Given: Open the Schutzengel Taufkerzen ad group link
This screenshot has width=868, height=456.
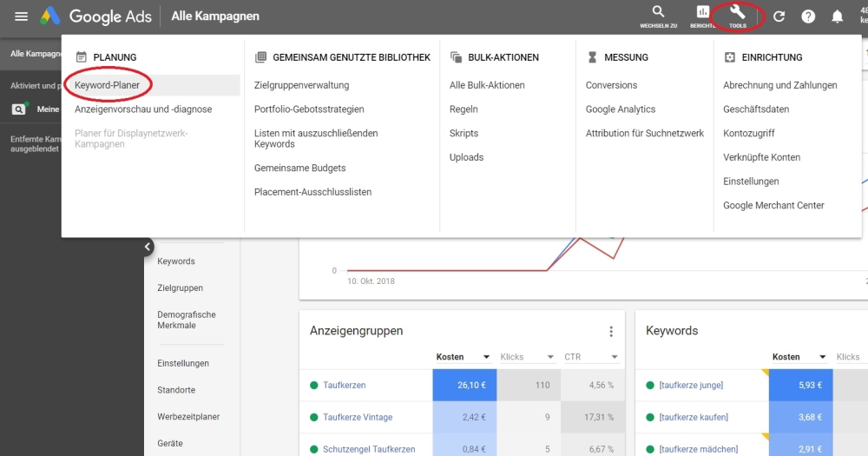Looking at the screenshot, I should tap(369, 449).
